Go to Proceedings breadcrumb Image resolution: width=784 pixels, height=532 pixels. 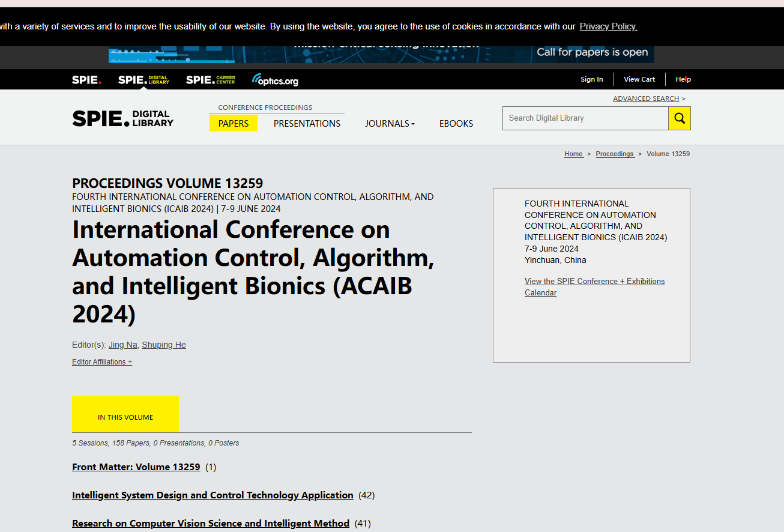[615, 154]
